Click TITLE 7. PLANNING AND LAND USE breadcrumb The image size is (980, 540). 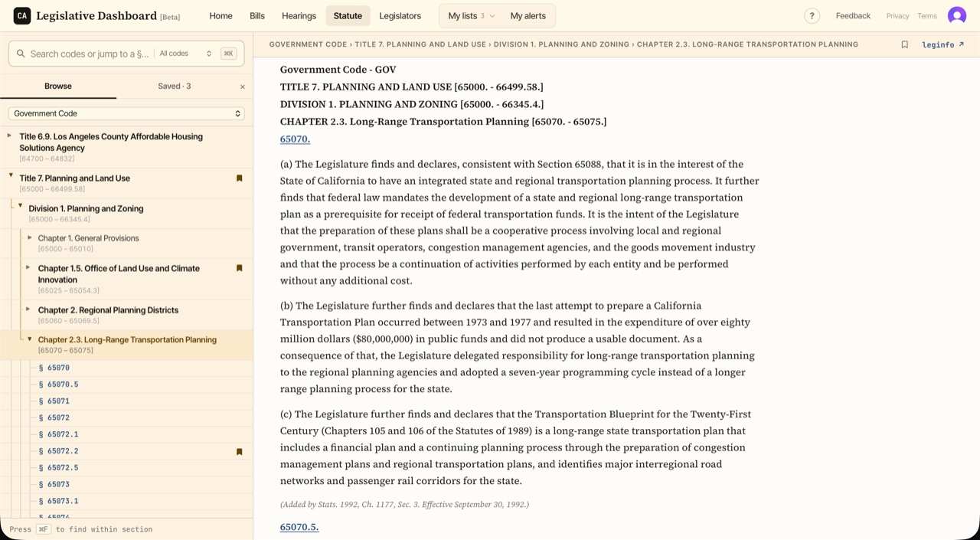click(420, 44)
